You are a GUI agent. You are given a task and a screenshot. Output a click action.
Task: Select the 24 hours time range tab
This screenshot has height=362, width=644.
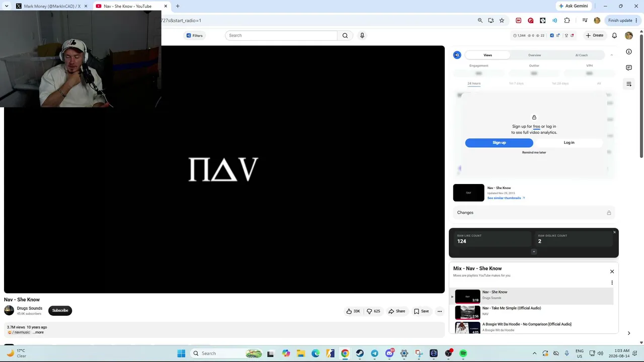(474, 83)
